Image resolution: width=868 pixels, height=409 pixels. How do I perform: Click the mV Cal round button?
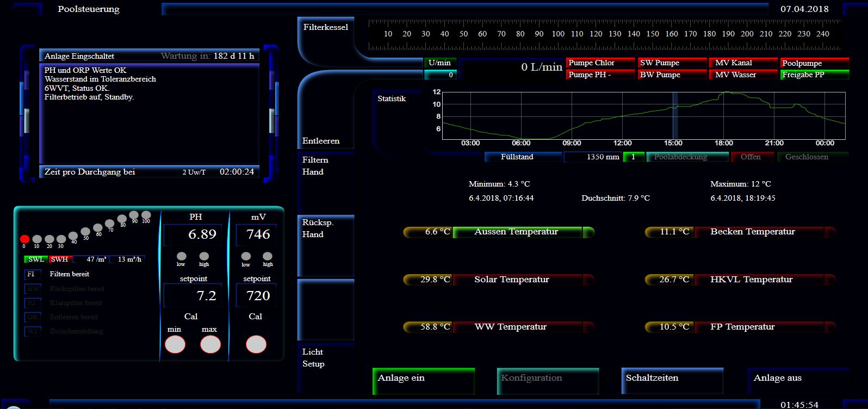pos(256,344)
